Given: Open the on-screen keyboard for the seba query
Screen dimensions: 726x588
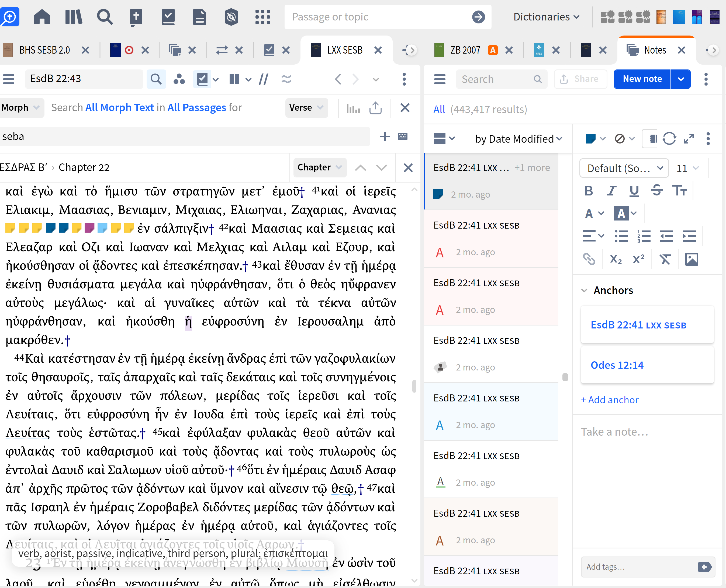Looking at the screenshot, I should [x=403, y=136].
